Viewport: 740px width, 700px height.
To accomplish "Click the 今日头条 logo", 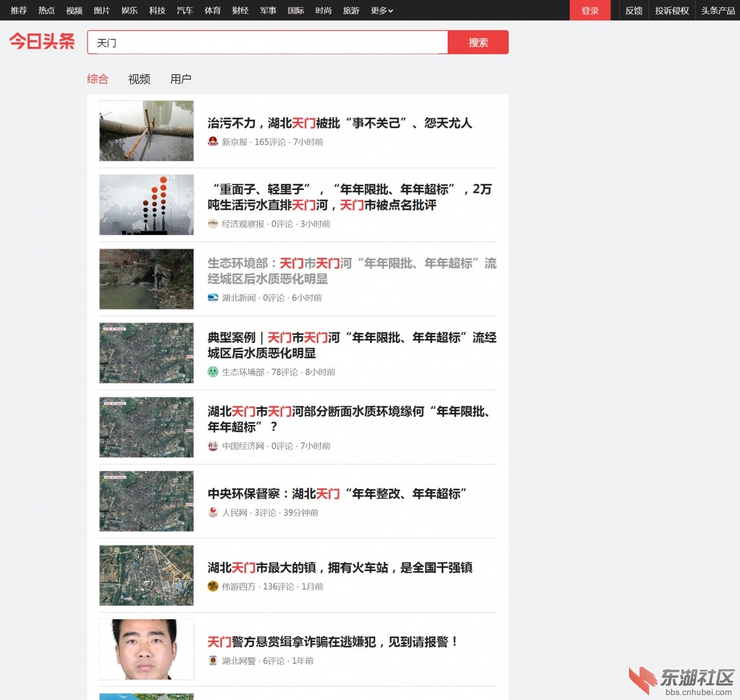I will pyautogui.click(x=42, y=41).
